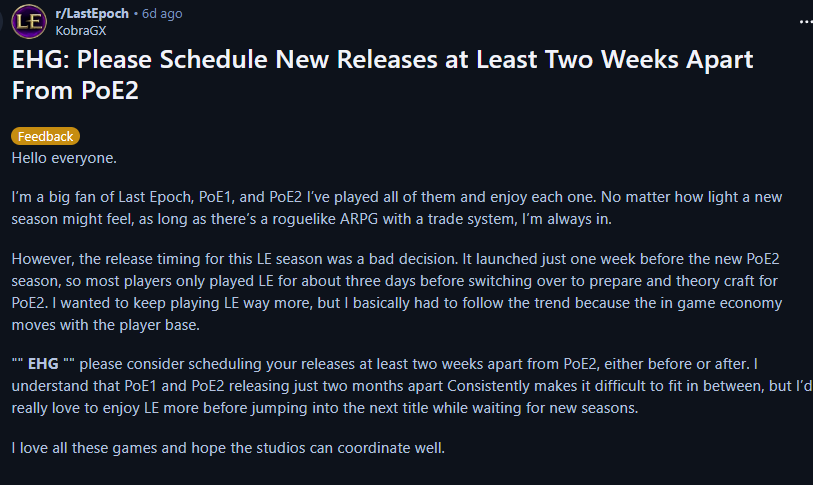The height and width of the screenshot is (485, 813).
Task: Click the 6d ago post timestamp
Action: click(x=162, y=13)
